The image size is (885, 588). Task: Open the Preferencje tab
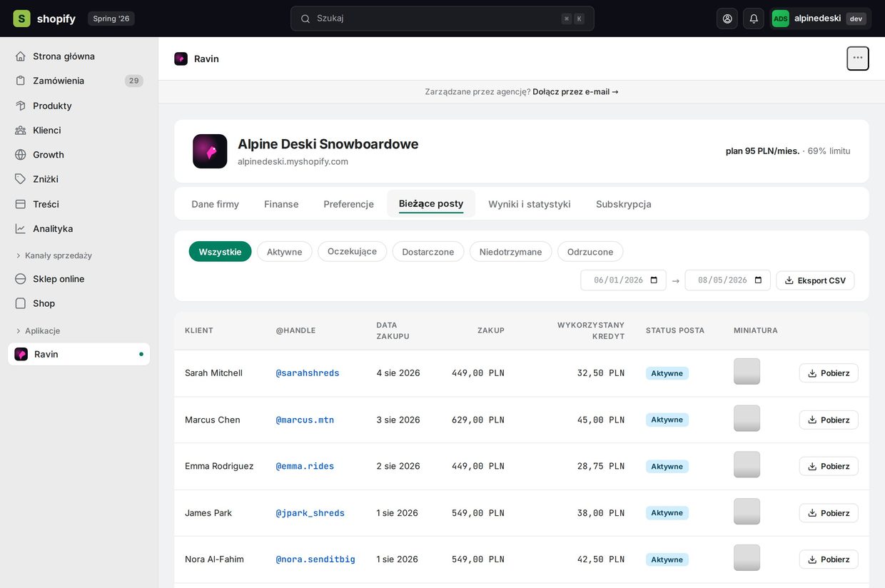(348, 204)
